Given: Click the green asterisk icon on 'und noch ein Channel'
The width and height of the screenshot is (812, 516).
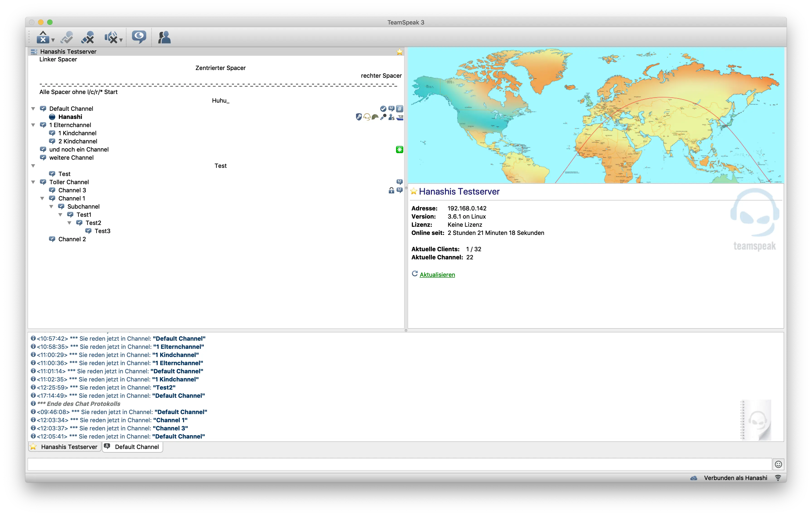Looking at the screenshot, I should (399, 149).
